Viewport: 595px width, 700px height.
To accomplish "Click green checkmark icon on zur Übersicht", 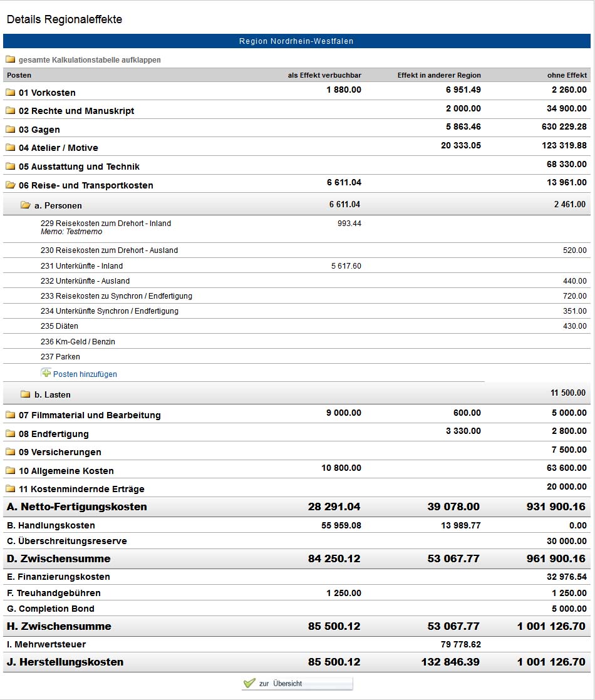I will point(249,683).
